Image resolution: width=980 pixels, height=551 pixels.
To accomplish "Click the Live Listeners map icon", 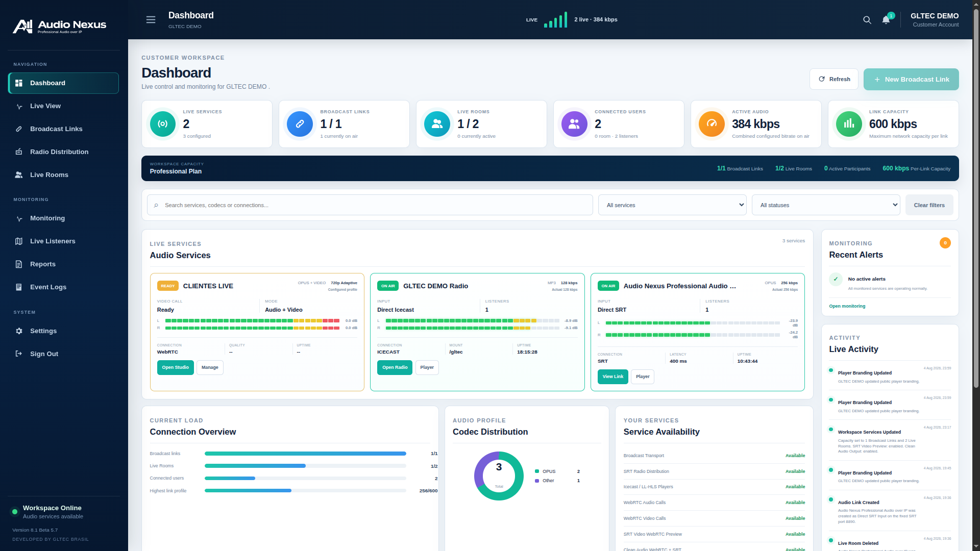I will tap(19, 241).
